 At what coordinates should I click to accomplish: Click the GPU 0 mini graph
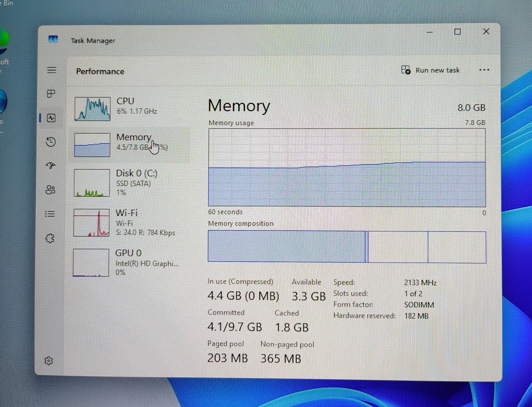click(x=91, y=262)
